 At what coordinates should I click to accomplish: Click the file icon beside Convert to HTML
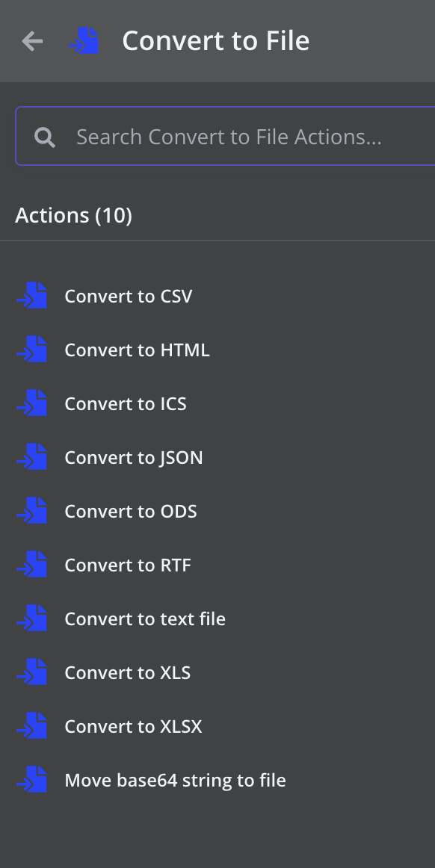[31, 350]
